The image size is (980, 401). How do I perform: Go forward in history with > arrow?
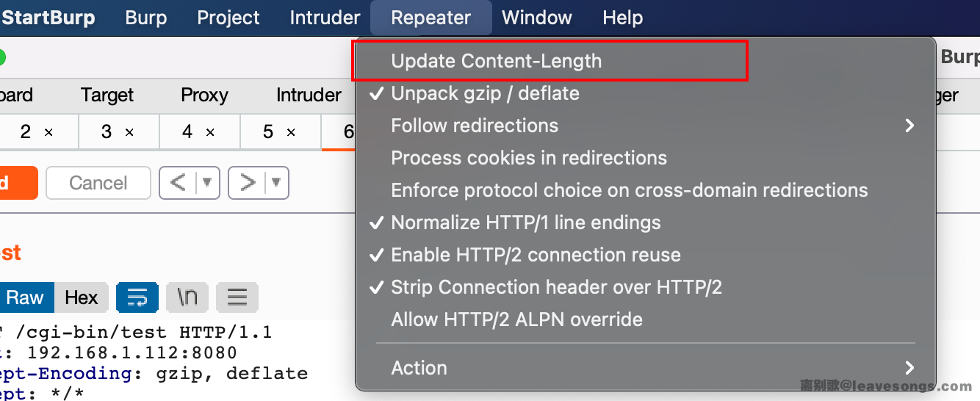(248, 183)
